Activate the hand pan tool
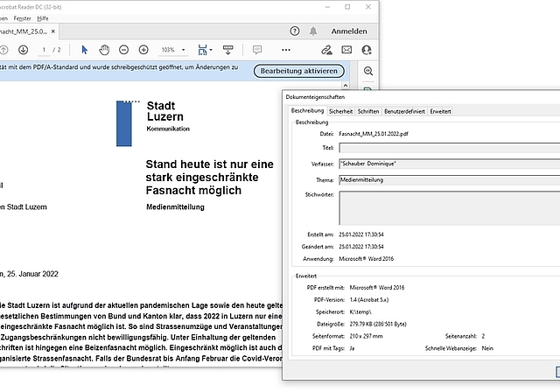The width and height of the screenshot is (560, 392). pyautogui.click(x=104, y=50)
